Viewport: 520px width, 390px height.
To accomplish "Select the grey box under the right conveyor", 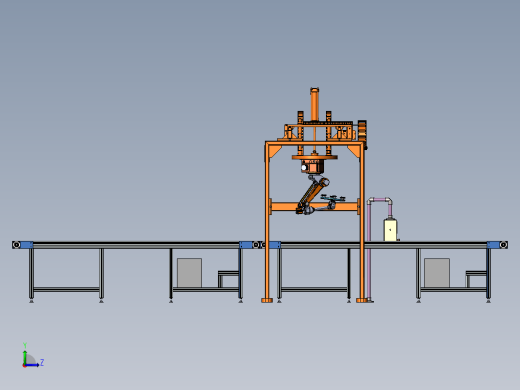I will pyautogui.click(x=437, y=273).
